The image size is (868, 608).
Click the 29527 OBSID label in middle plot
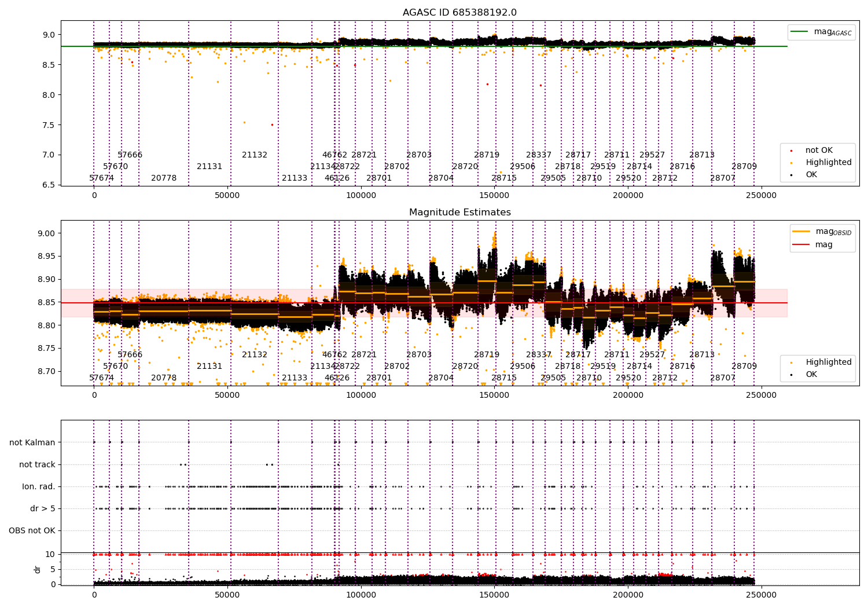[x=652, y=355]
